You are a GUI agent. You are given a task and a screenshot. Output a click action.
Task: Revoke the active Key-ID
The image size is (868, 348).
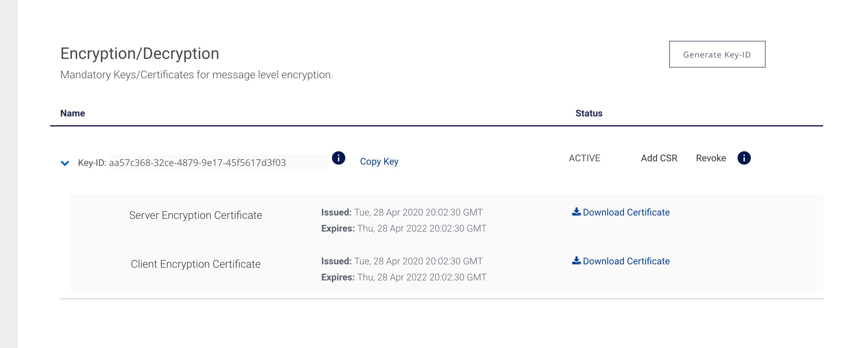point(711,158)
